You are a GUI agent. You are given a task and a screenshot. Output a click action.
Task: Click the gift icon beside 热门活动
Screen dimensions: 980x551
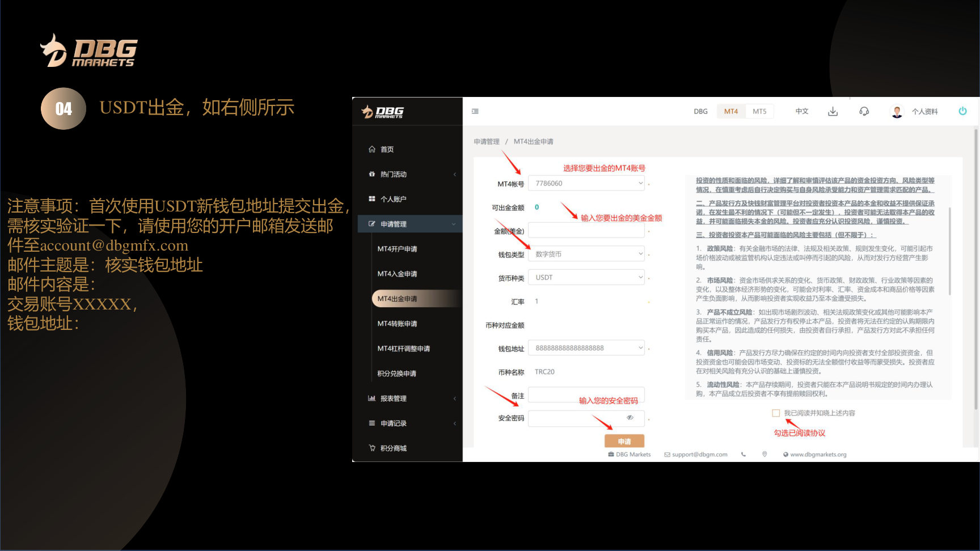pyautogui.click(x=372, y=174)
